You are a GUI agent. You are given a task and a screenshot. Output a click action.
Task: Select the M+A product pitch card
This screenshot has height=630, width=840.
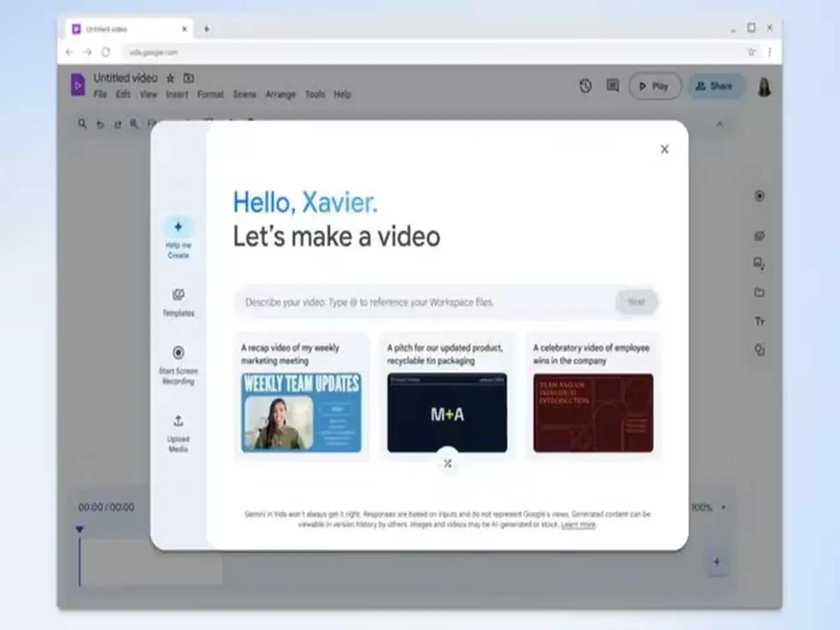point(447,396)
